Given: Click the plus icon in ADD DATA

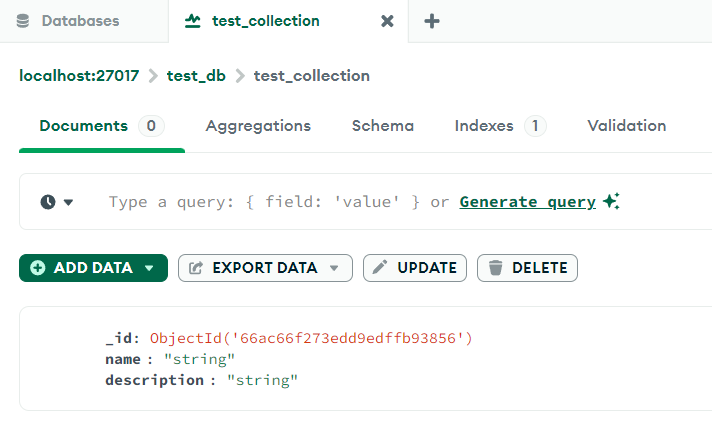Looking at the screenshot, I should pos(38,268).
